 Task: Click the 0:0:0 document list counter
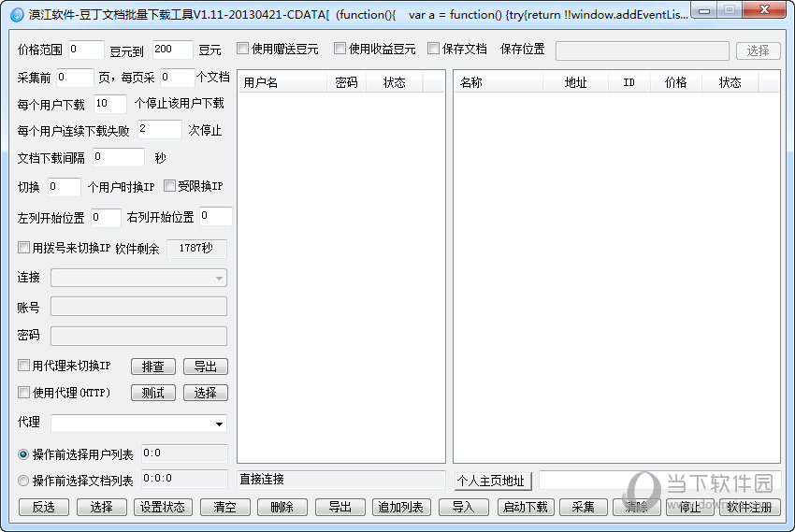click(184, 479)
